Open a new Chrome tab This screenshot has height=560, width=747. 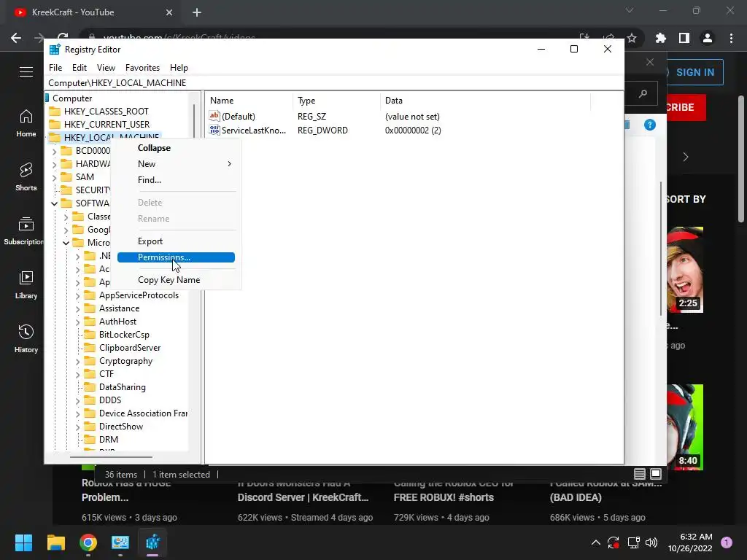point(197,12)
